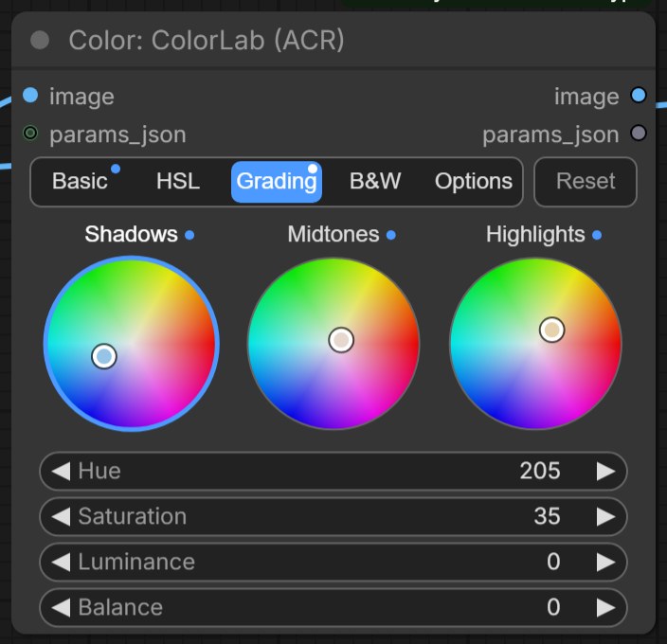This screenshot has width=667, height=644.
Task: Click the image output socket on right
Action: pos(638,96)
